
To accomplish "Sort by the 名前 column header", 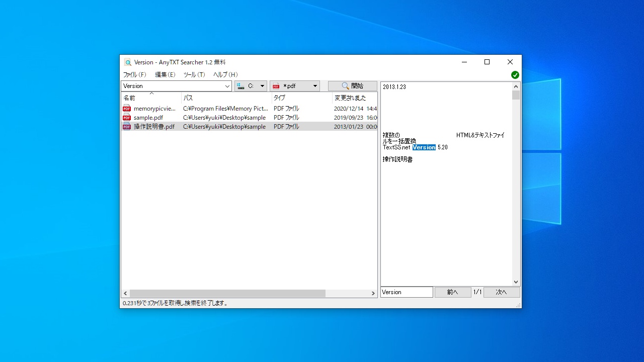I will [151, 98].
